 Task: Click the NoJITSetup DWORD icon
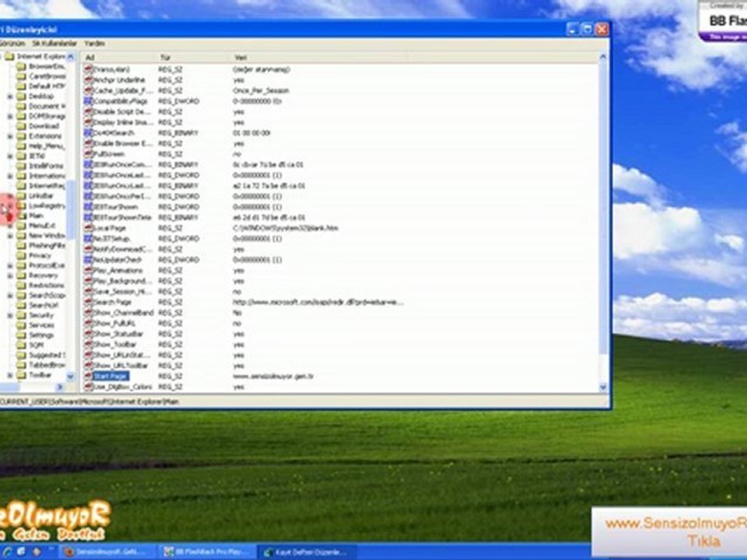point(88,239)
